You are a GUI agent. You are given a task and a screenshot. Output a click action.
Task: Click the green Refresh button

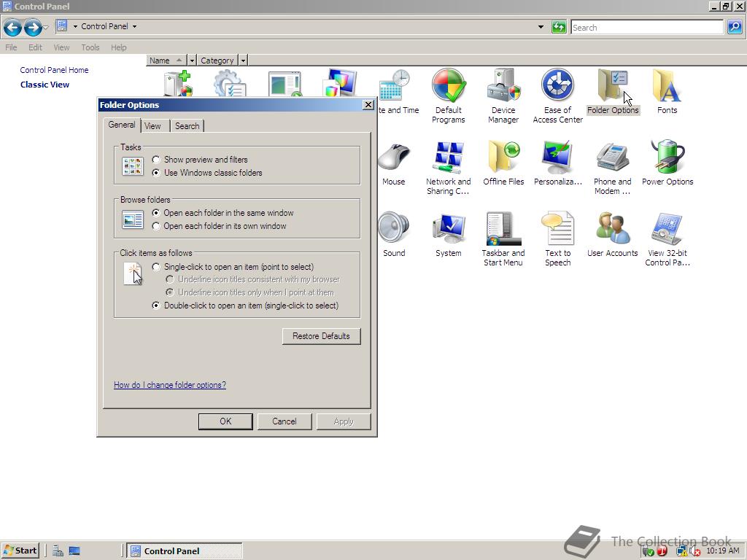pyautogui.click(x=558, y=27)
